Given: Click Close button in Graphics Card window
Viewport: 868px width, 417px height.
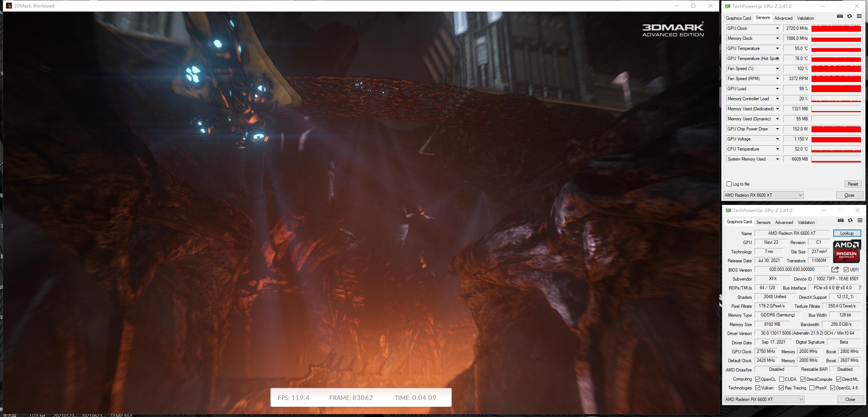Looking at the screenshot, I should 850,399.
